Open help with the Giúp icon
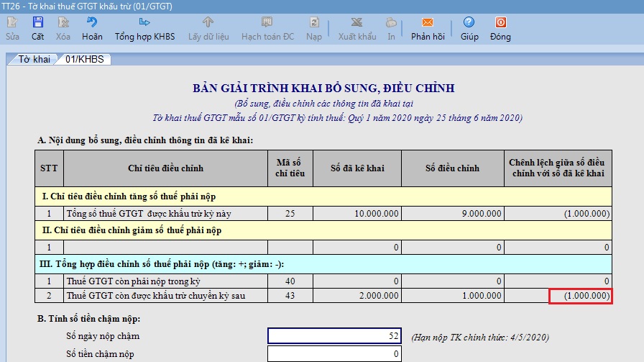 (x=469, y=22)
